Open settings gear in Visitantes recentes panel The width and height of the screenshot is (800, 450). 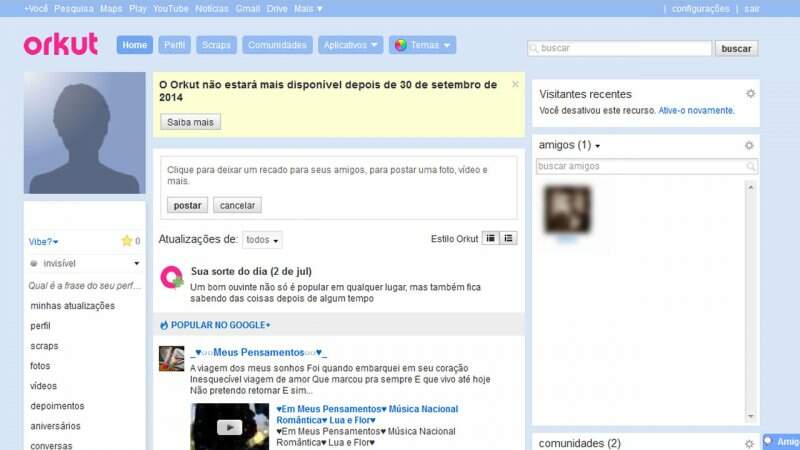(750, 94)
